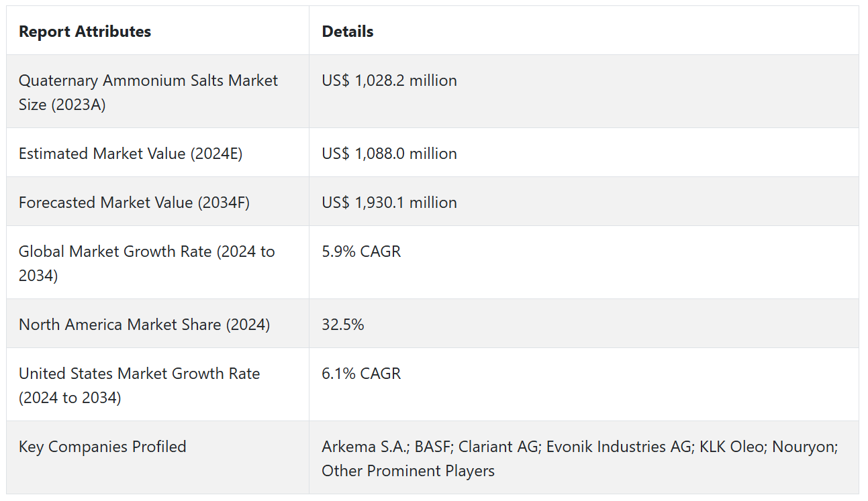
Task: Select the Global Market Growth Rate cell
Action: (x=146, y=263)
